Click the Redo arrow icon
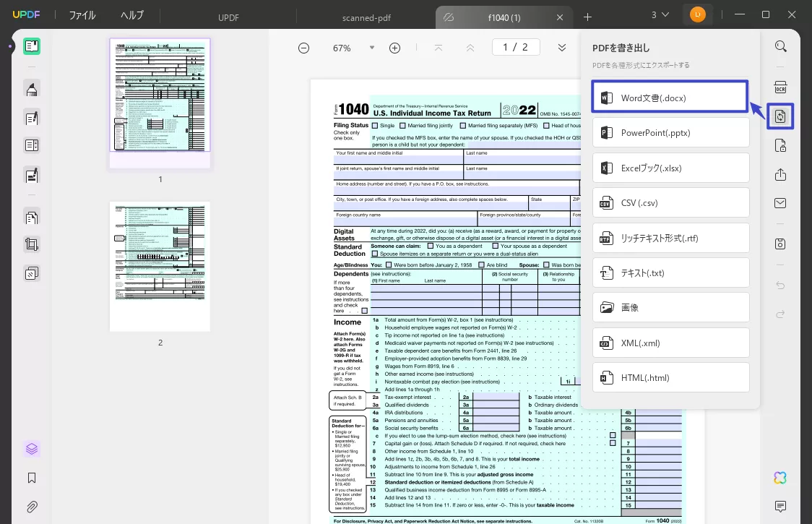 tap(780, 314)
